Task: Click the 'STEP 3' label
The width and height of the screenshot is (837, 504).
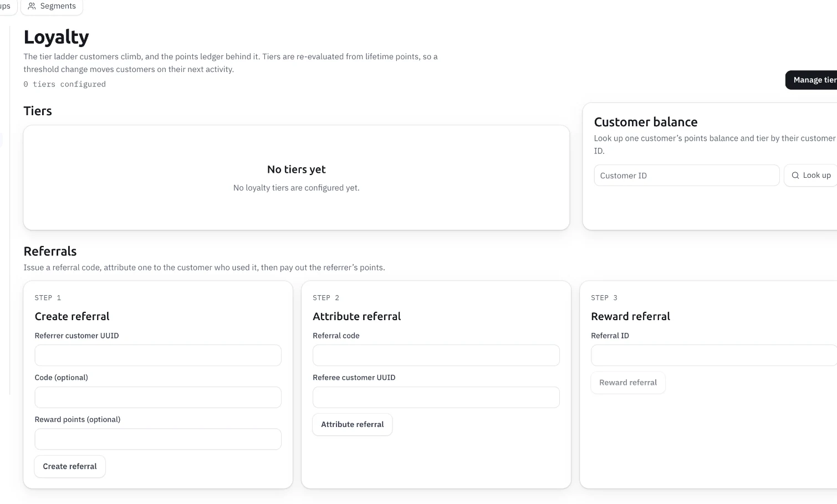Action: tap(604, 298)
